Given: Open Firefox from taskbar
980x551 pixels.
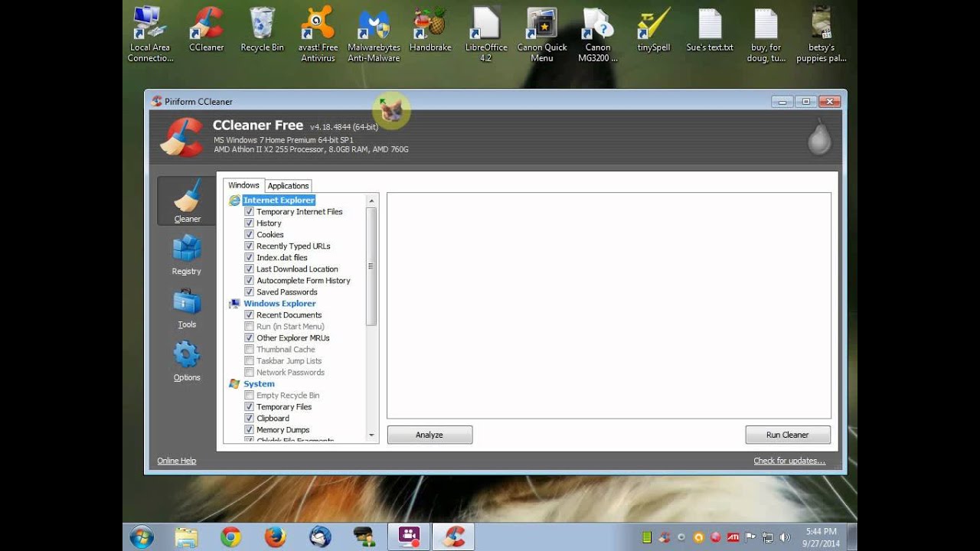Looking at the screenshot, I should 275,537.
